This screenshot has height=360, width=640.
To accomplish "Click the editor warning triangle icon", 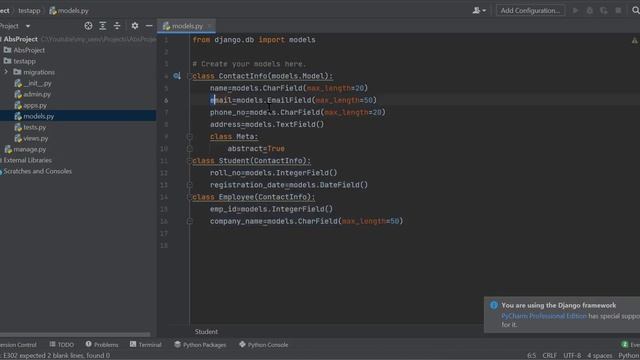I will (635, 40).
